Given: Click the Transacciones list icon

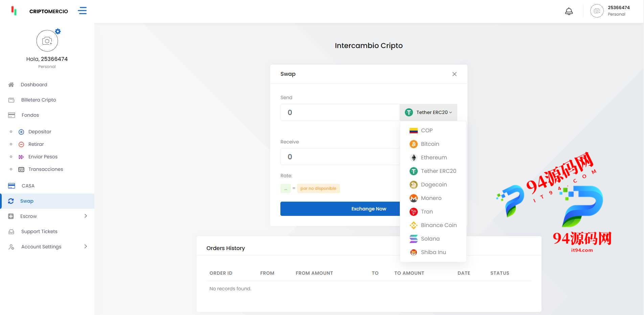Looking at the screenshot, I should [x=21, y=169].
